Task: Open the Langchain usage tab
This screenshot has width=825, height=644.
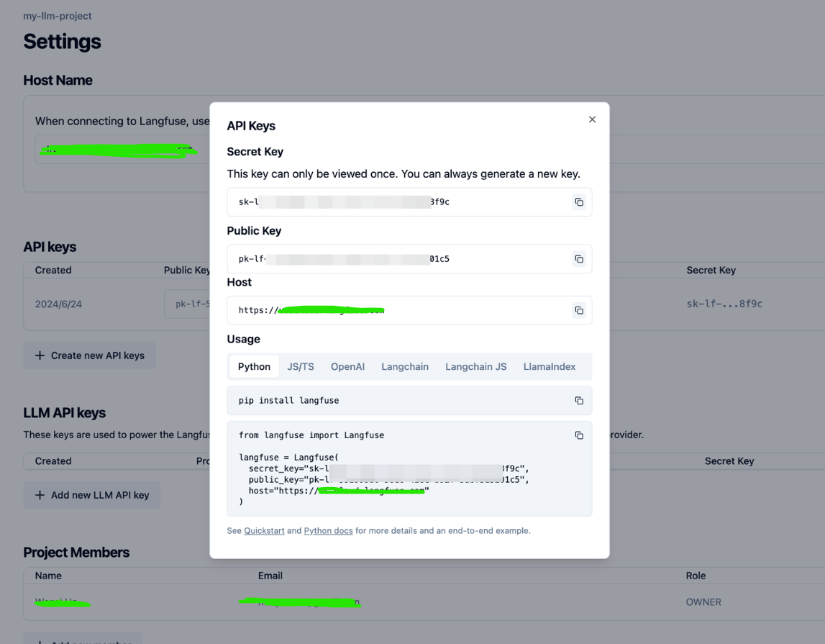Action: [x=405, y=367]
